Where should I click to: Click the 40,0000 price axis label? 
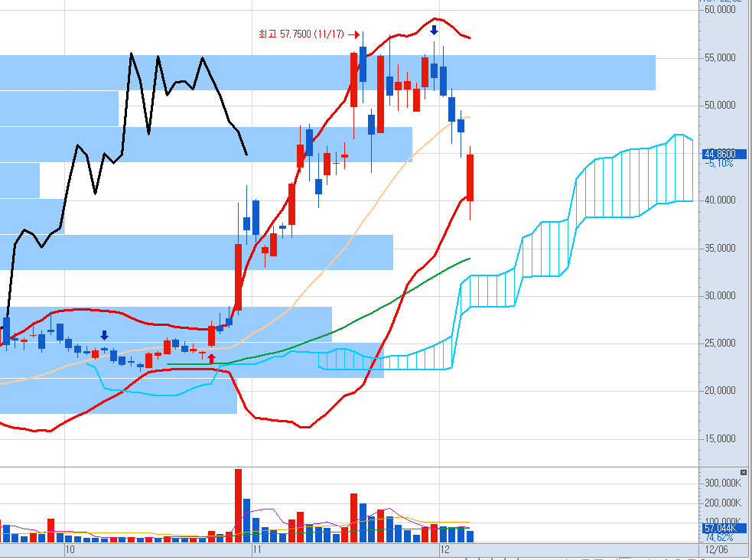(x=720, y=200)
